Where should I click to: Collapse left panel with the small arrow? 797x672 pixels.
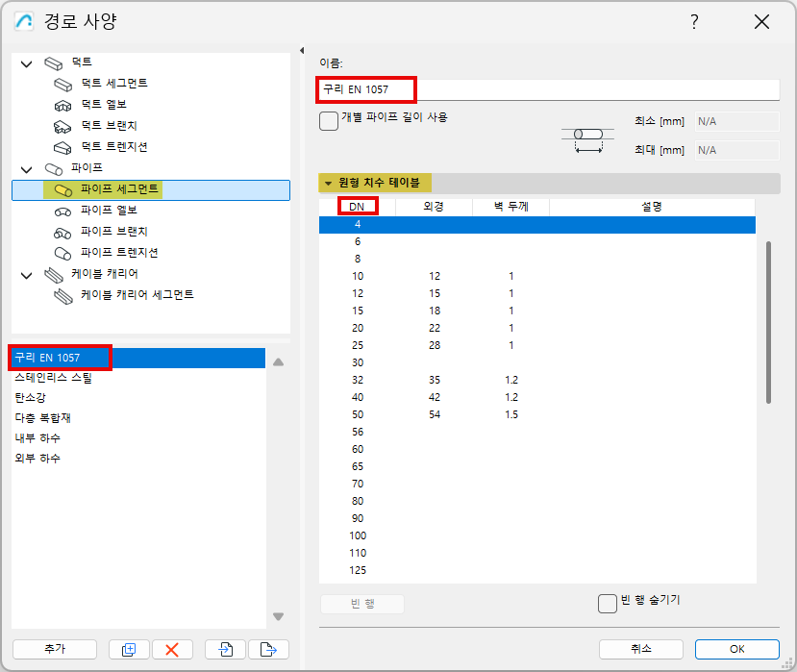(x=302, y=50)
